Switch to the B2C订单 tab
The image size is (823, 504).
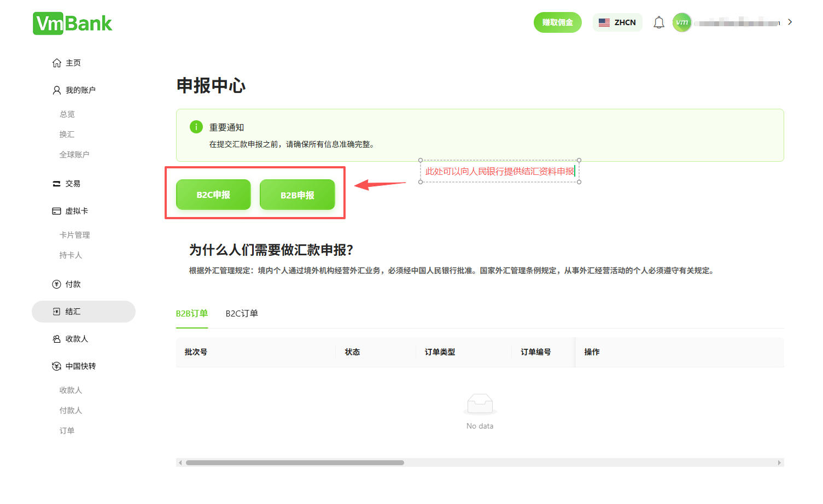click(x=242, y=314)
